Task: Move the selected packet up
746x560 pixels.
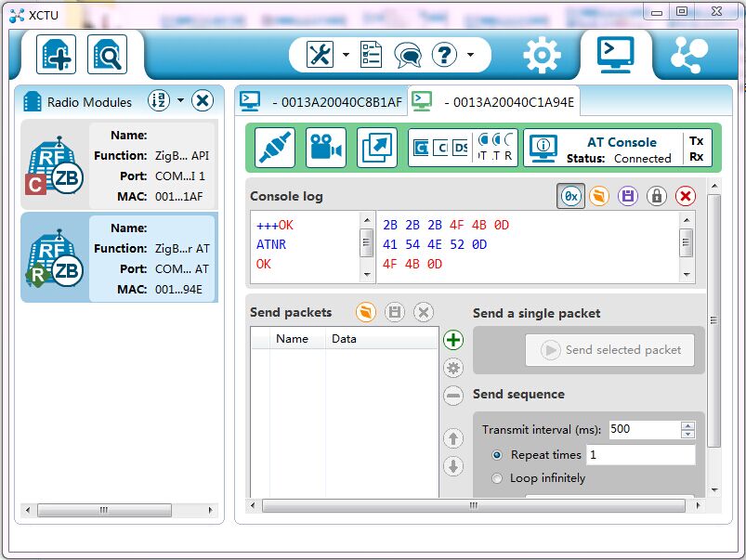Action: 453,438
